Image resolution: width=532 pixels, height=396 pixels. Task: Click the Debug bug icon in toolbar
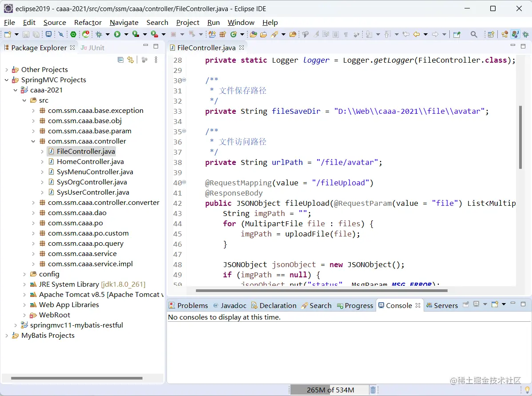pyautogui.click(x=99, y=34)
